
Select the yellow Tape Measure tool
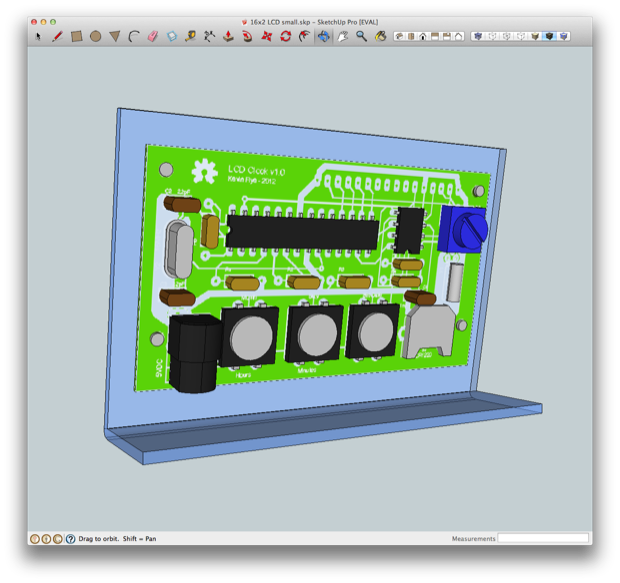tap(191, 37)
